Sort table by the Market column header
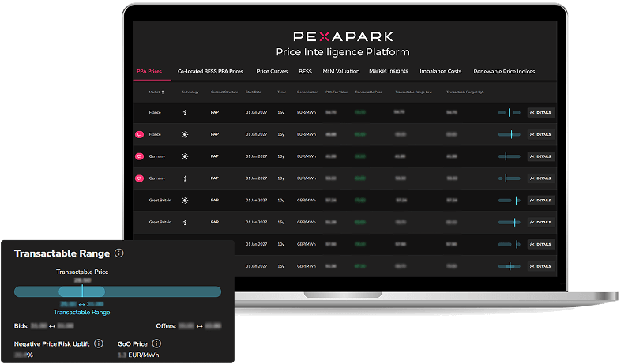The width and height of the screenshot is (632, 364). (156, 92)
